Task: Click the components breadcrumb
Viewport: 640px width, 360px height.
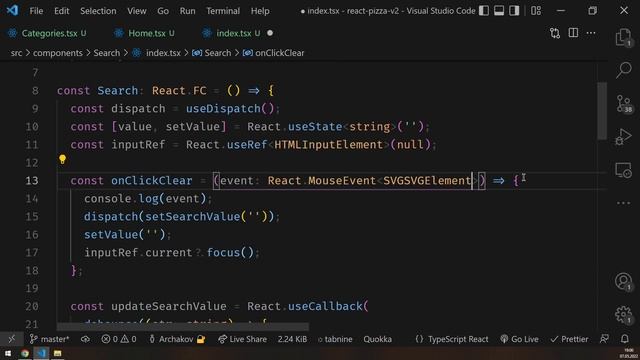Action: (x=58, y=53)
